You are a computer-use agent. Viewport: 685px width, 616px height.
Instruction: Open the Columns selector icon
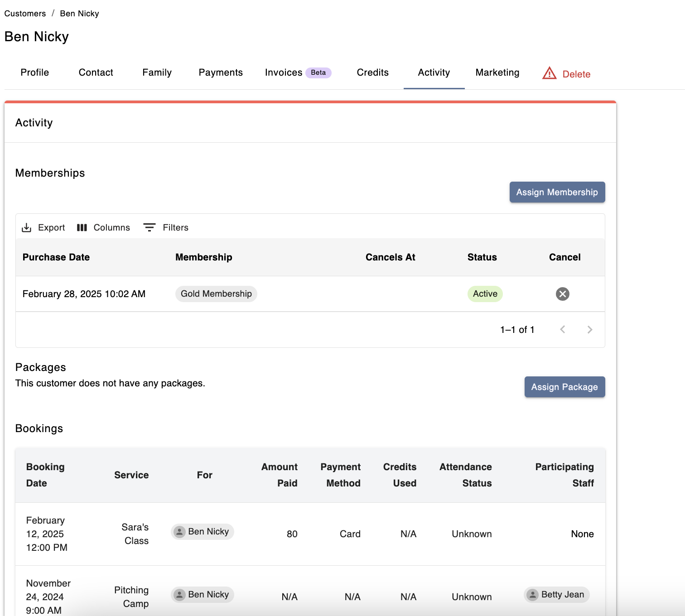[x=82, y=227]
